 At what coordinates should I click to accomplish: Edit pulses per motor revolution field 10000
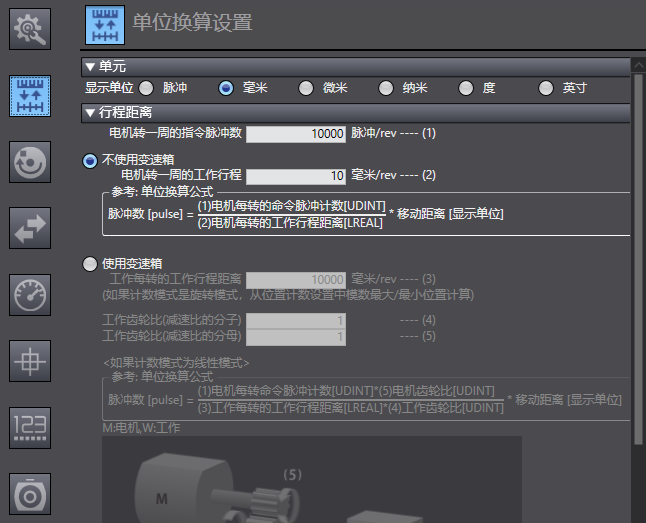296,134
